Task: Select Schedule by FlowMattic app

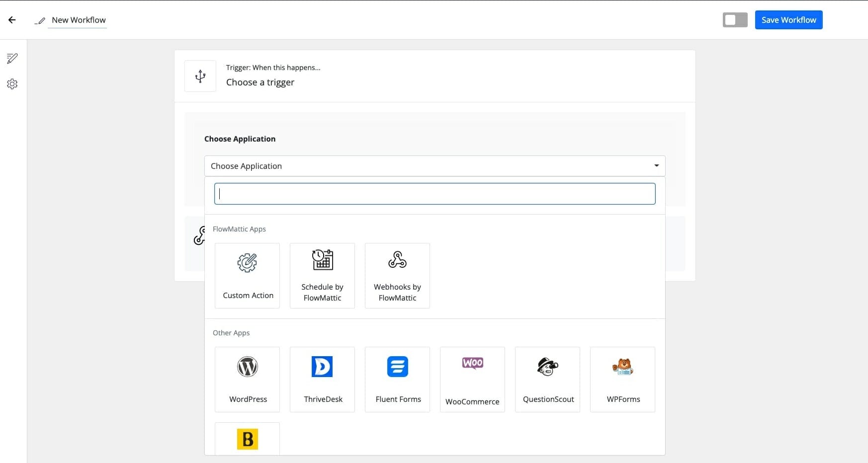Action: point(322,276)
